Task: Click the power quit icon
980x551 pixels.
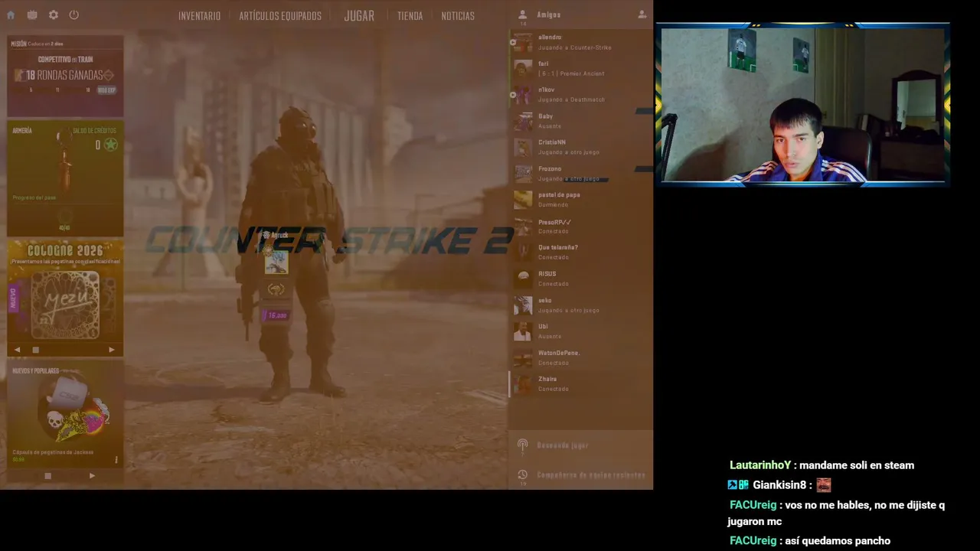Action: [74, 15]
